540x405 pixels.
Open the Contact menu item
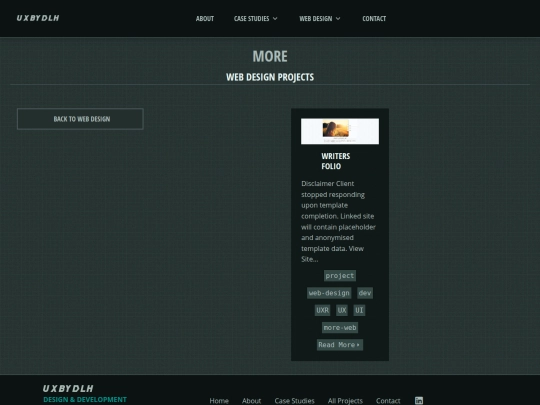tap(374, 19)
